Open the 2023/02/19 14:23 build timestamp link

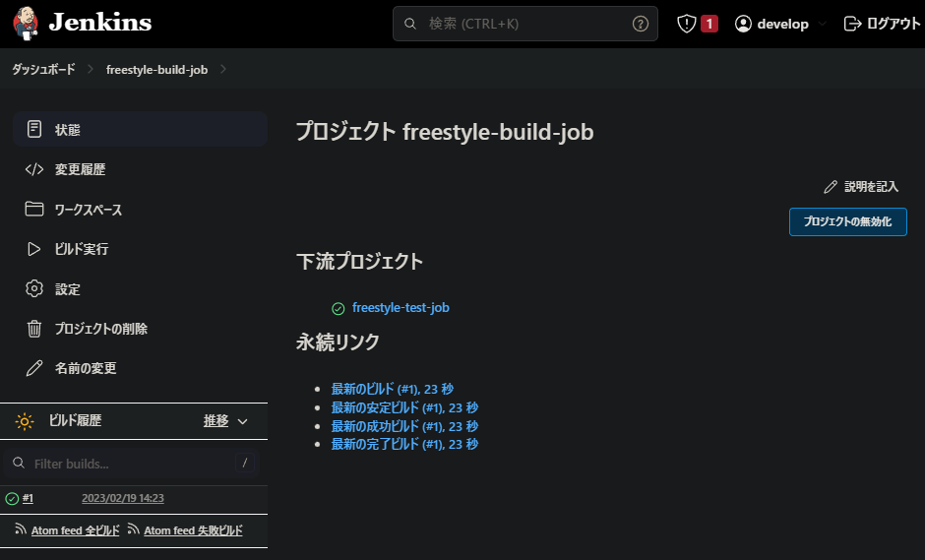pos(123,498)
